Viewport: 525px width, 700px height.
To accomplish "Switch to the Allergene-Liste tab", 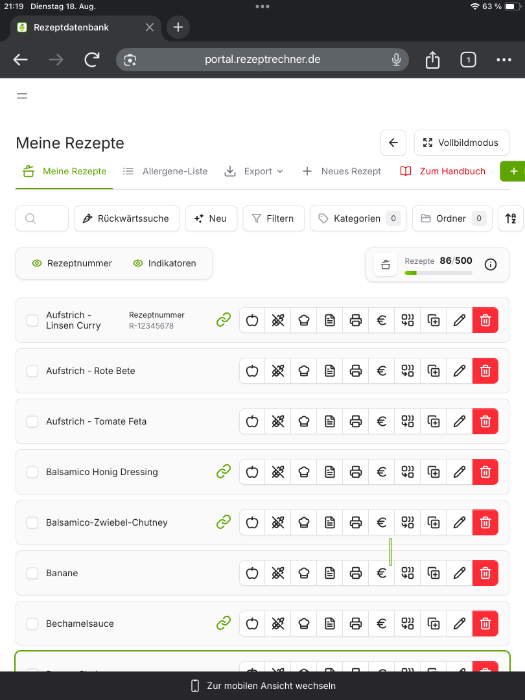I will [165, 171].
